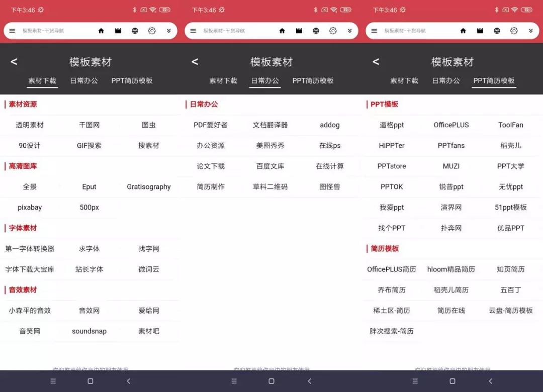Open 千图网 link

(x=89, y=125)
